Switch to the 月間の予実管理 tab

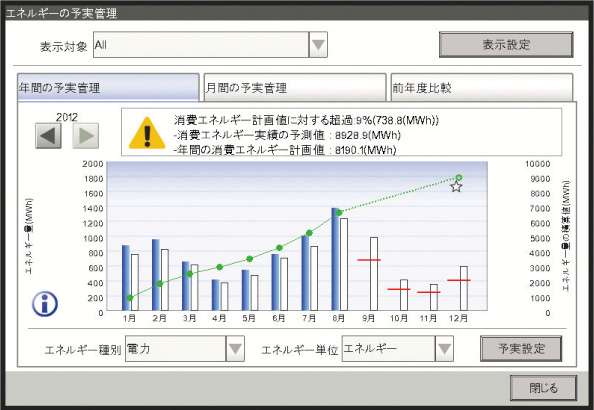click(295, 88)
